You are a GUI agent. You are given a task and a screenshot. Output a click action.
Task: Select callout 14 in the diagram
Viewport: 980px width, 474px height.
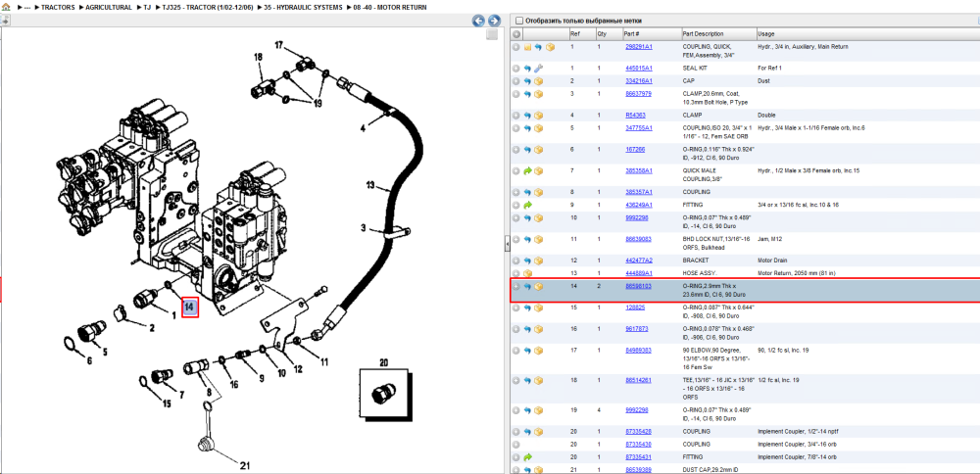coord(190,307)
